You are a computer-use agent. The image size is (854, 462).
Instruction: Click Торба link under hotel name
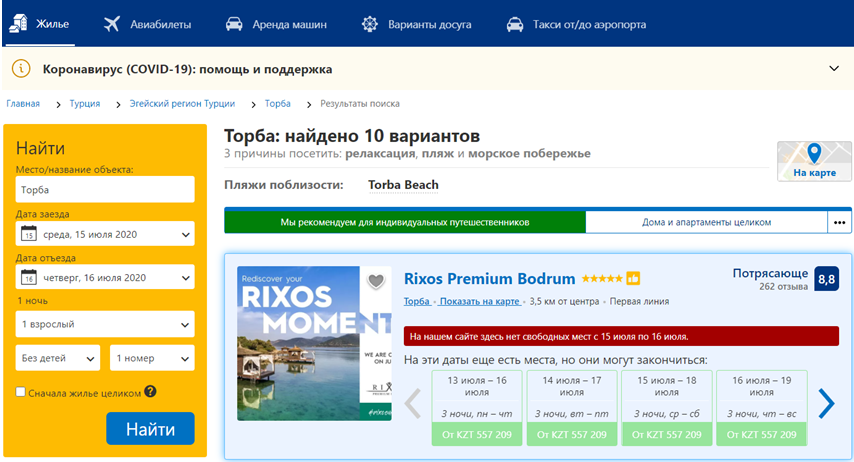[417, 301]
